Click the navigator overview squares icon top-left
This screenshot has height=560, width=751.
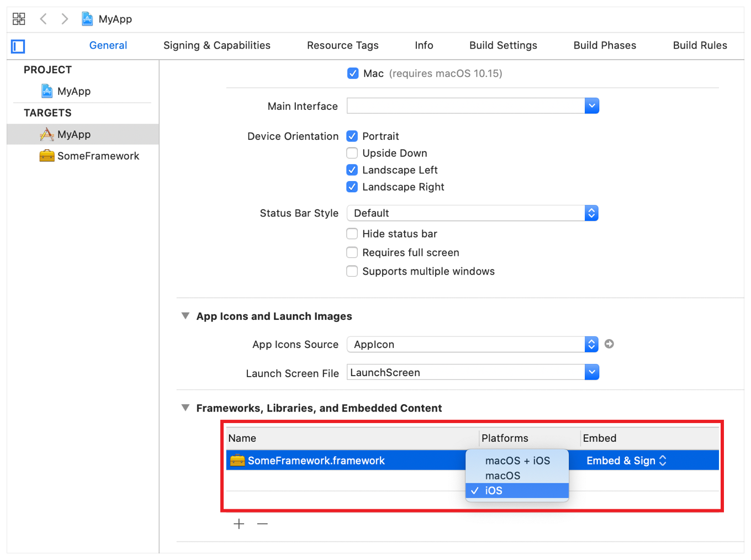[x=18, y=18]
